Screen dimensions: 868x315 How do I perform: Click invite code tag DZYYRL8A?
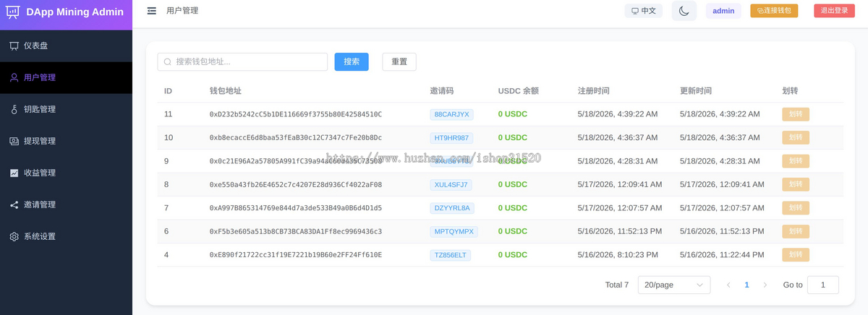point(452,208)
